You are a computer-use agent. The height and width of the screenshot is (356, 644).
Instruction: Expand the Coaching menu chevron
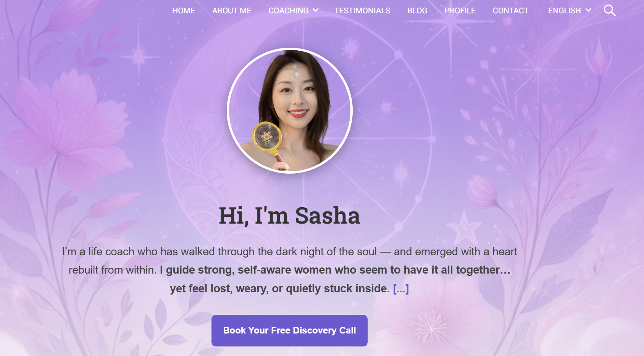point(316,10)
